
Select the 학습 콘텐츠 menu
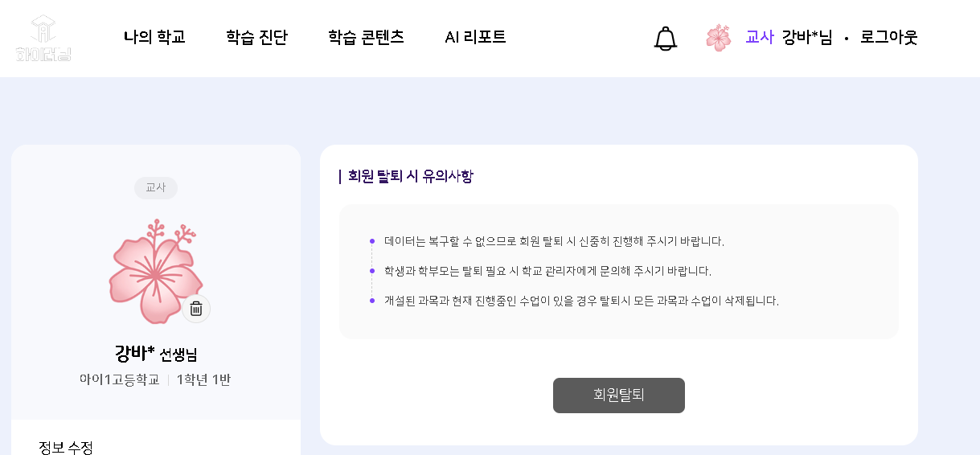pos(366,37)
